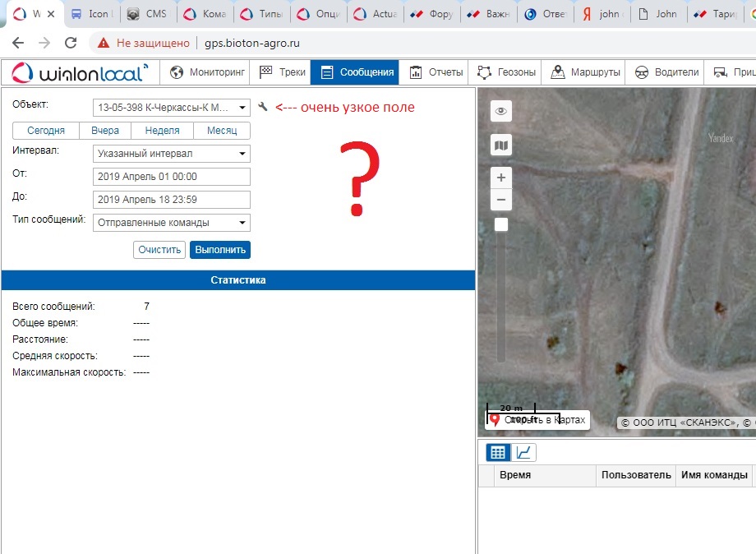Click the Wialon Local logo
This screenshot has height=554, width=756.
80,72
